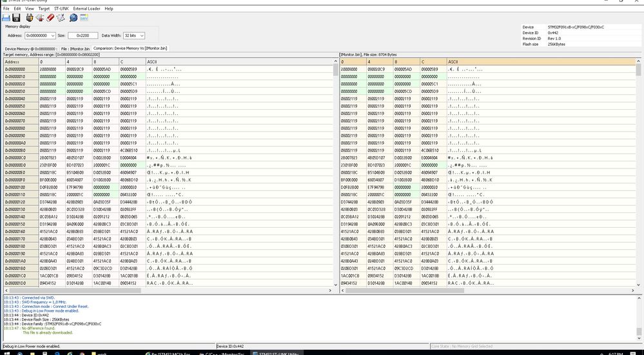Open the External Loader menu
This screenshot has height=355, width=644.
pyautogui.click(x=86, y=8)
